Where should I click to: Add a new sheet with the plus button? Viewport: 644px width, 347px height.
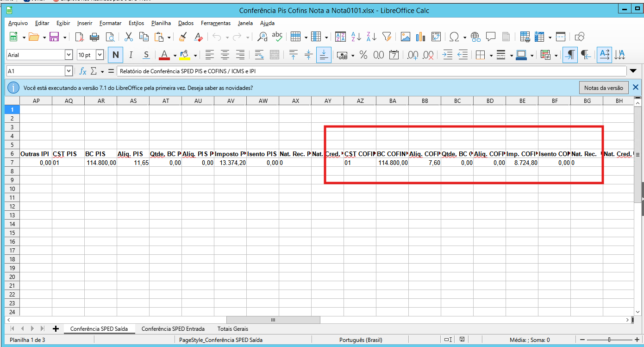(x=56, y=329)
